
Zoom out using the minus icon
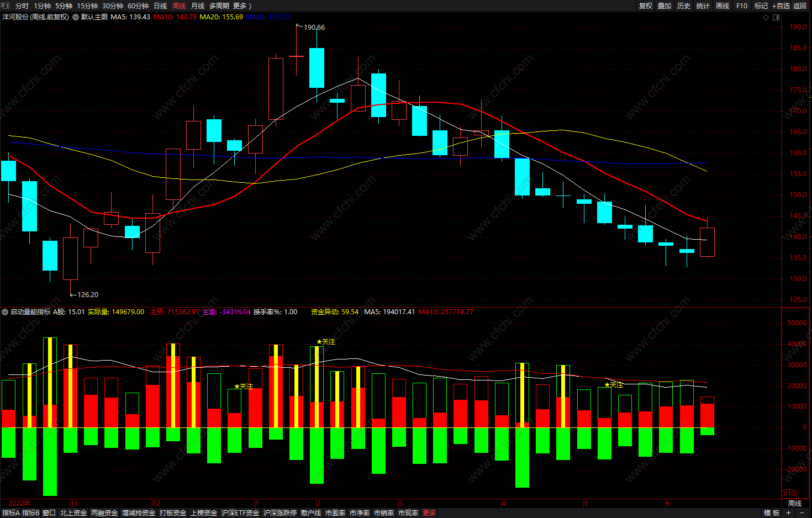pyautogui.click(x=802, y=513)
